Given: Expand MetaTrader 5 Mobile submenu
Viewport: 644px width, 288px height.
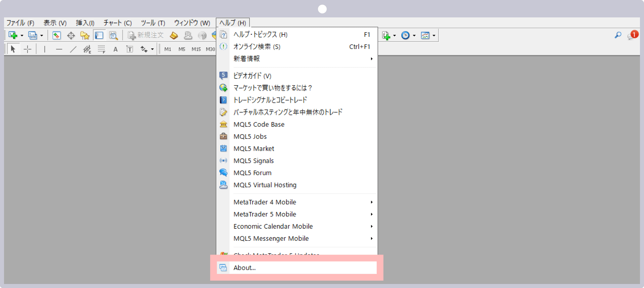Looking at the screenshot, I should (x=297, y=214).
